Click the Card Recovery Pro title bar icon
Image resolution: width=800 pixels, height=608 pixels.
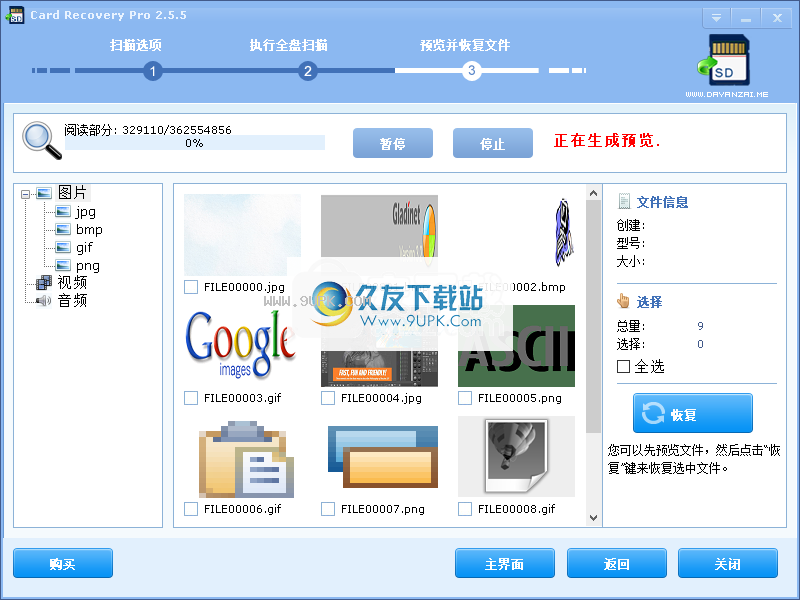(15, 15)
